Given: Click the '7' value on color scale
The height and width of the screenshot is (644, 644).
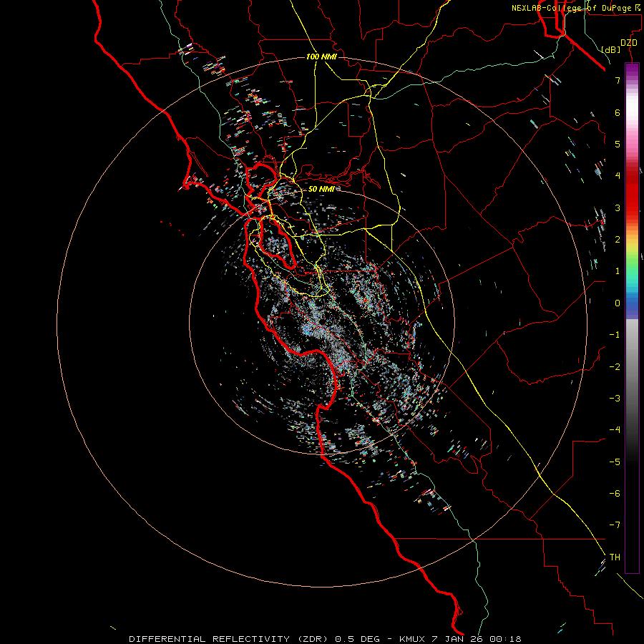Looking at the screenshot, I should click(x=618, y=80).
